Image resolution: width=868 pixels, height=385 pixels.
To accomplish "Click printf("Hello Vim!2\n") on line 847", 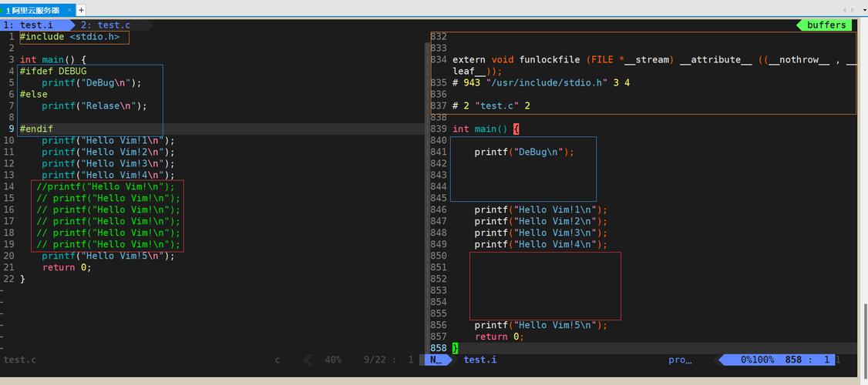I will [541, 221].
